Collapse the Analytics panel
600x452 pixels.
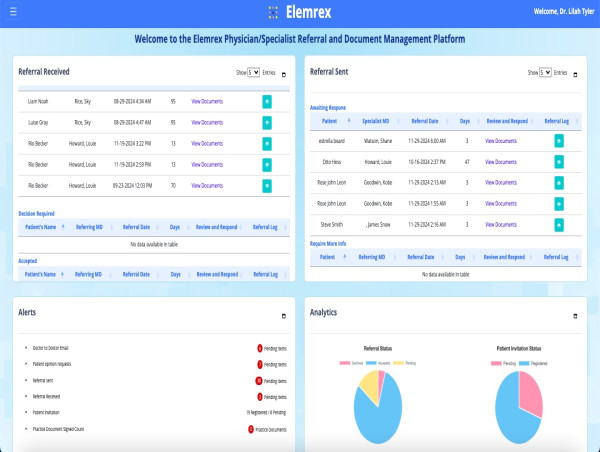click(575, 316)
